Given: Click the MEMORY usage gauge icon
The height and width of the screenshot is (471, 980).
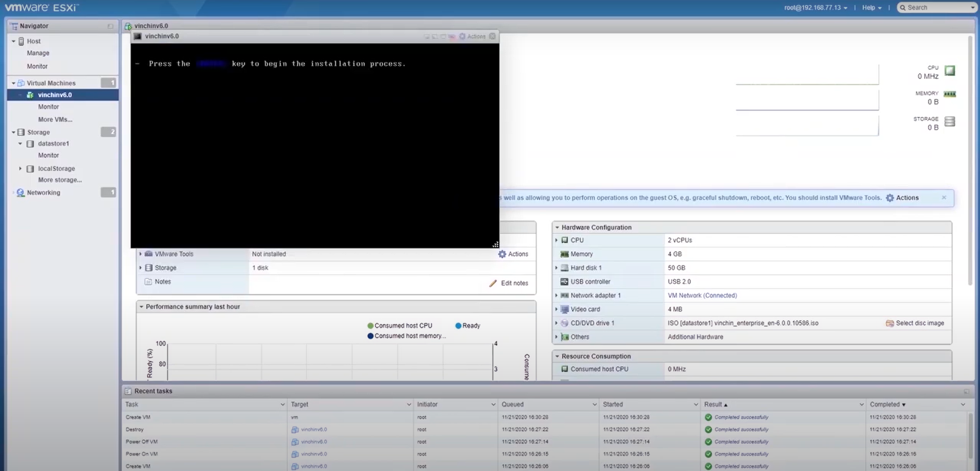Looking at the screenshot, I should click(950, 94).
